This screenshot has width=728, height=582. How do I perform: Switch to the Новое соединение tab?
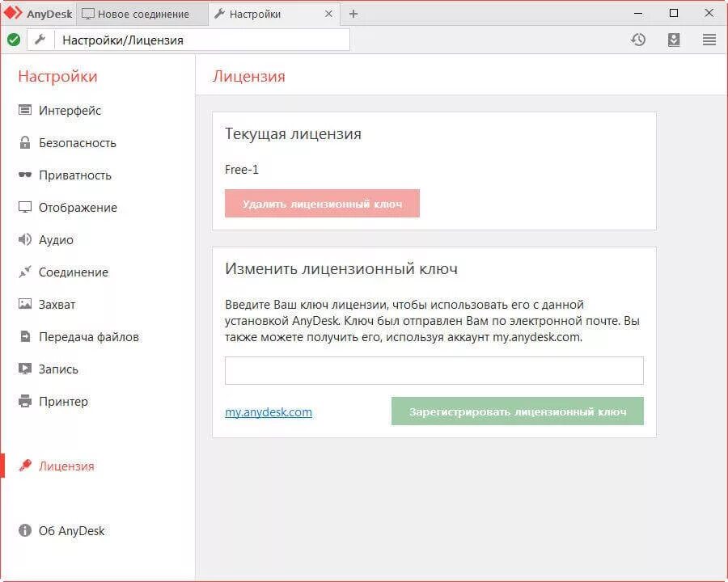(142, 14)
